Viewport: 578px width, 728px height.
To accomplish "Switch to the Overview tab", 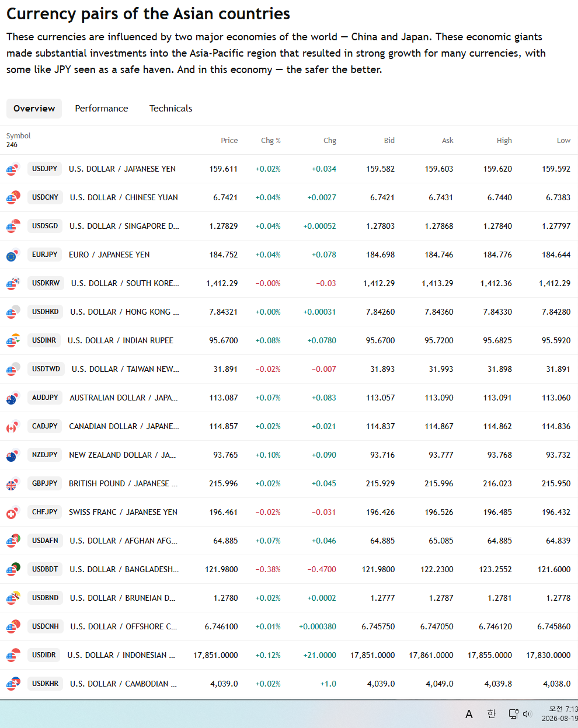I will tap(34, 109).
